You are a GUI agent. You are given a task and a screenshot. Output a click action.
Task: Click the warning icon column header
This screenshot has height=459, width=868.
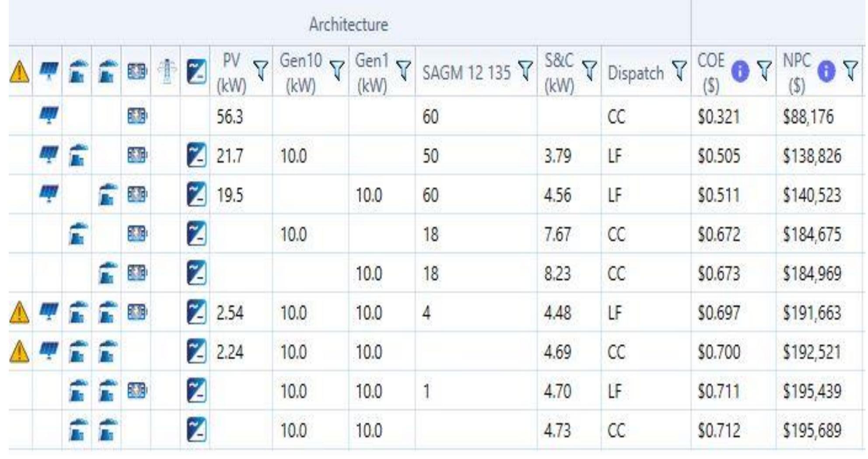pyautogui.click(x=20, y=72)
